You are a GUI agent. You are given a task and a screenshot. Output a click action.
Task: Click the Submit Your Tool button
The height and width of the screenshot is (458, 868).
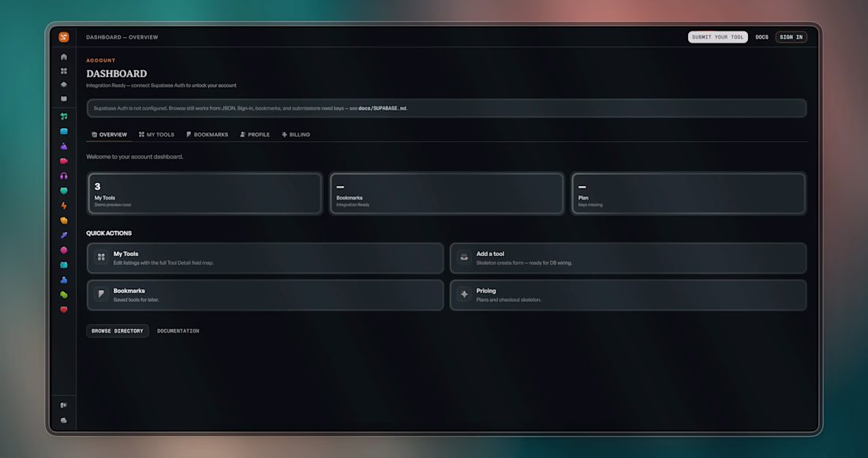(x=717, y=37)
